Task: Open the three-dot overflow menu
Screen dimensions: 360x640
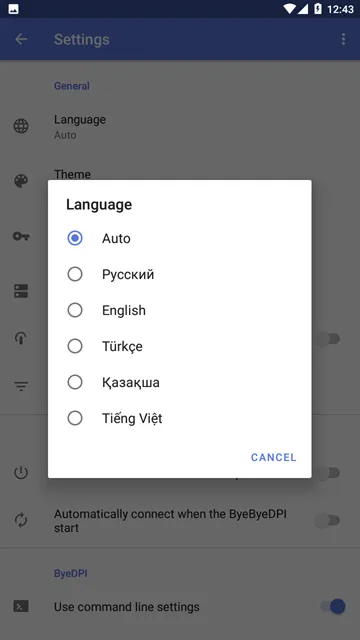Action: [x=343, y=39]
